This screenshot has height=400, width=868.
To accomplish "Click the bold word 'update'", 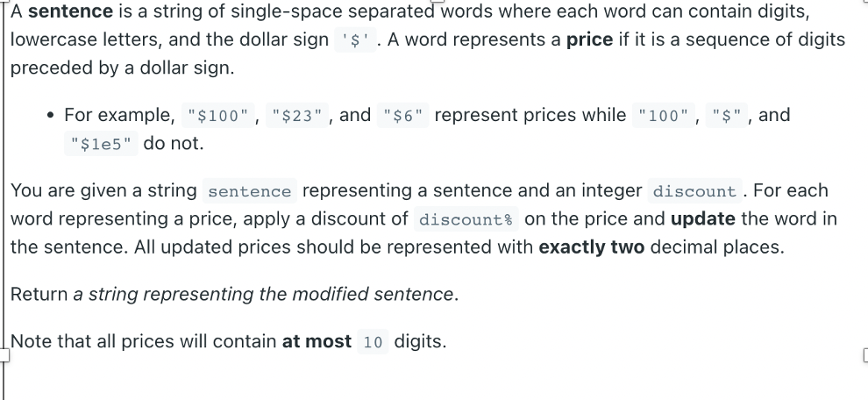I will [703, 218].
